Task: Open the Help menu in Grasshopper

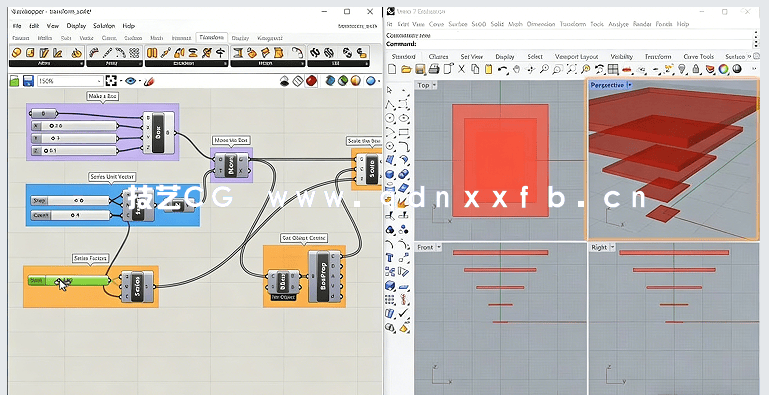Action: tap(128, 26)
